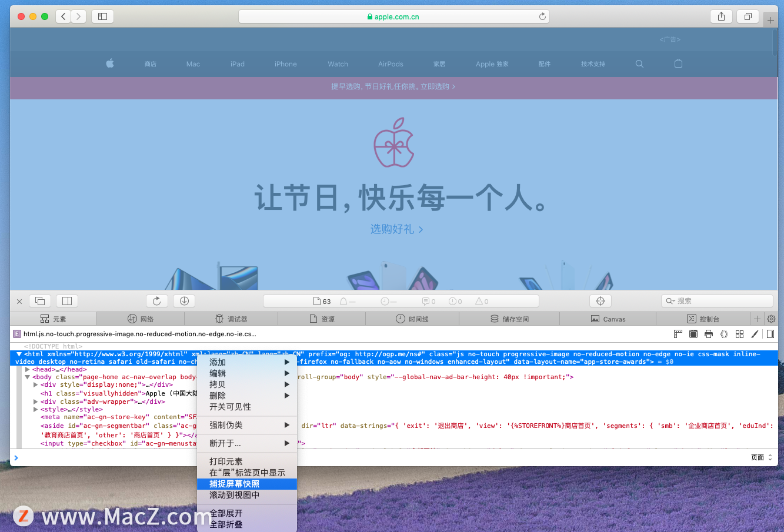The height and width of the screenshot is (532, 784).
Task: Click the apple.com.cn address bar
Action: pos(393,16)
